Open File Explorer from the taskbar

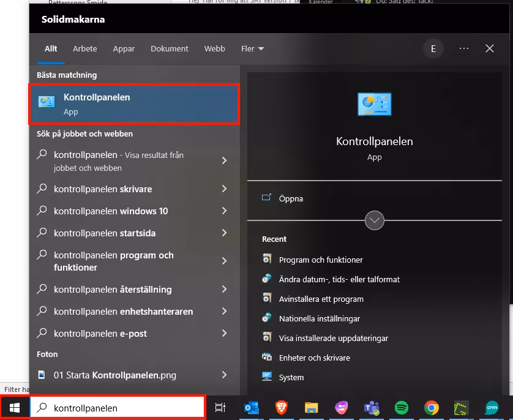(x=311, y=408)
